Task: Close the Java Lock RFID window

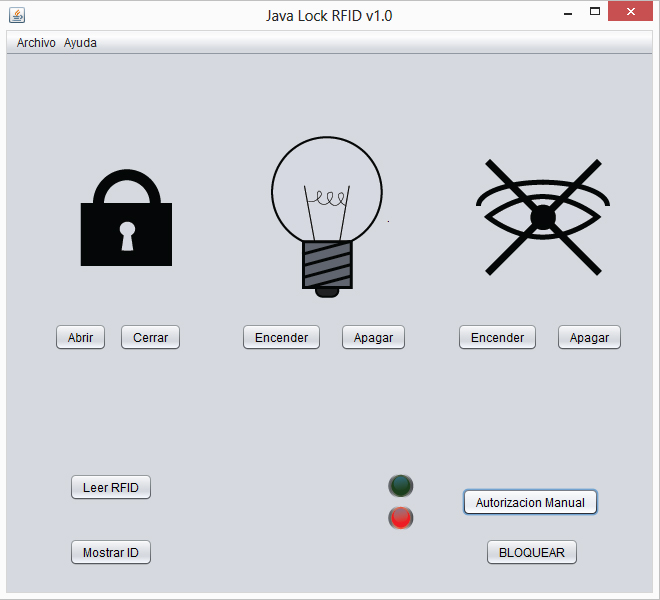Action: tap(631, 12)
